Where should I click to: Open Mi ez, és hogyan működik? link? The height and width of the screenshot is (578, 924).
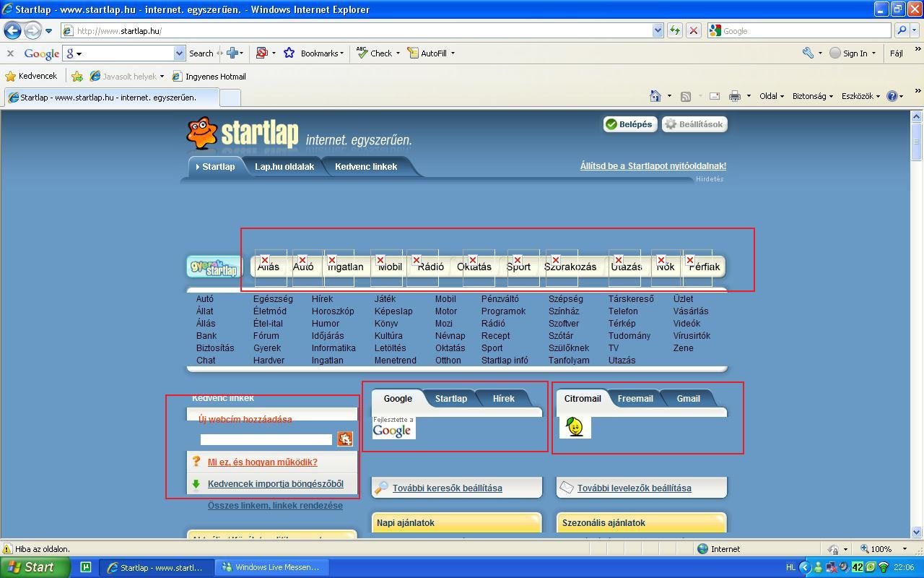coord(263,462)
